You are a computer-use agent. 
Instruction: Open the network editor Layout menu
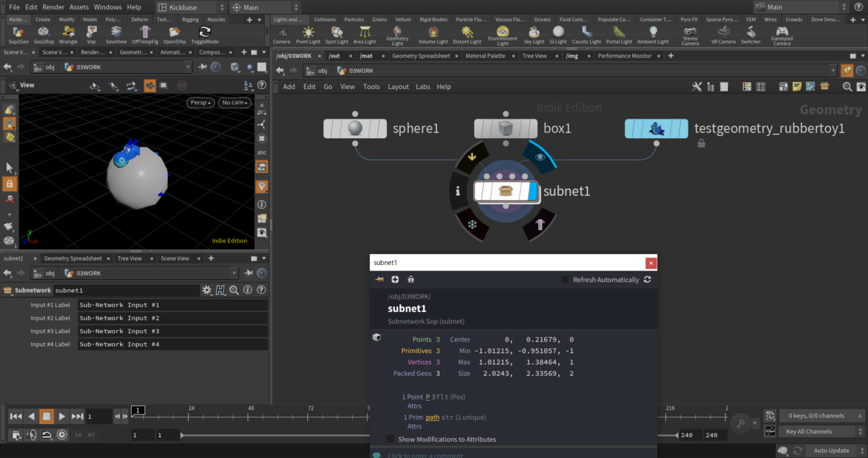[399, 87]
